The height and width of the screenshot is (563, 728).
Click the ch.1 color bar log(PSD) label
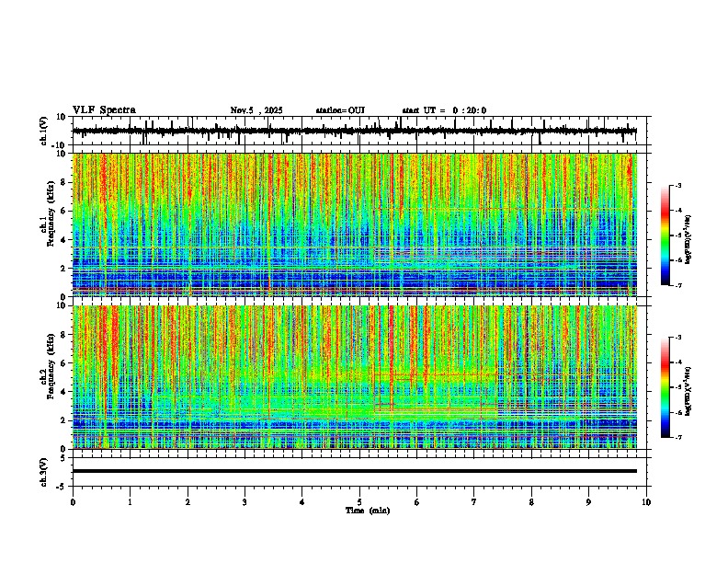688,240
